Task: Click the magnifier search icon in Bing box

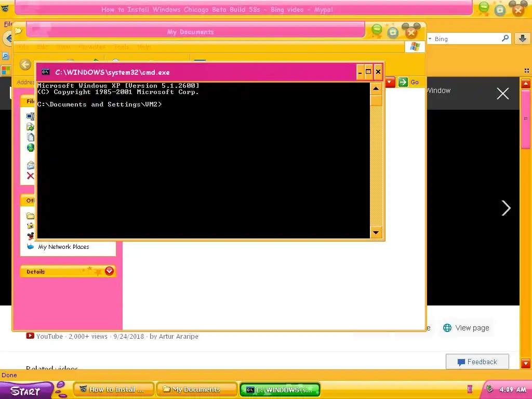Action: pos(505,38)
